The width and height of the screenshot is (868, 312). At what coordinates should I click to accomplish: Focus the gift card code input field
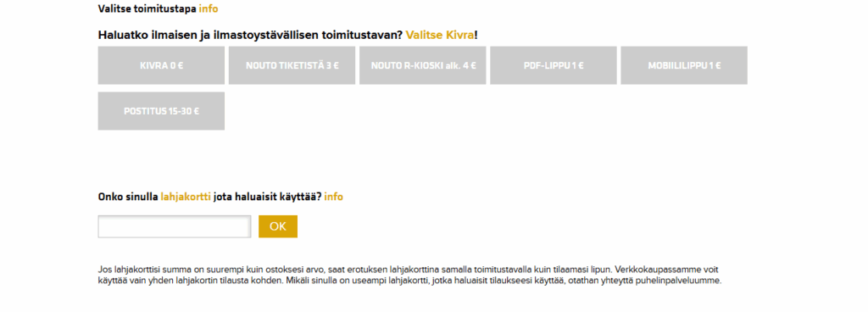175,226
